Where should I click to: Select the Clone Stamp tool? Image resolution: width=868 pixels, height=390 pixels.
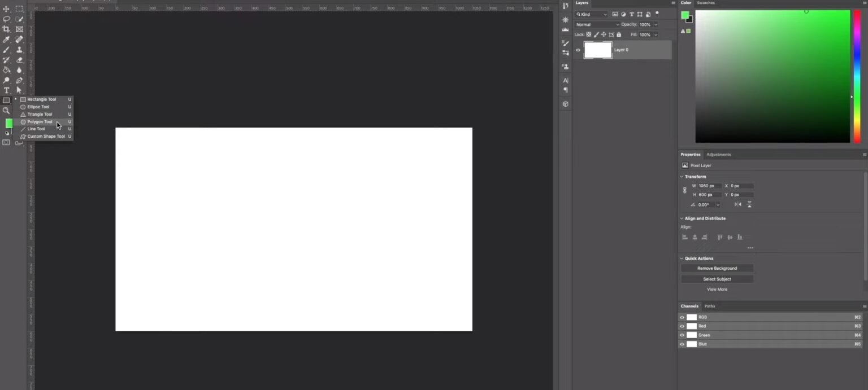tap(19, 50)
